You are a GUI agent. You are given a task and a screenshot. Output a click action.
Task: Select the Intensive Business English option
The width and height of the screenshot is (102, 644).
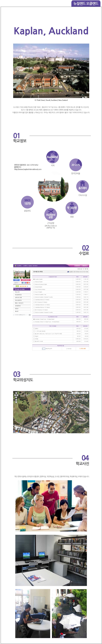coord(34,284)
